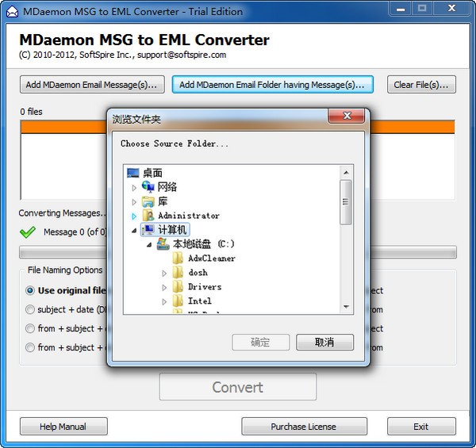
Task: Minimize the MDaemon converter window
Action: [401, 9]
